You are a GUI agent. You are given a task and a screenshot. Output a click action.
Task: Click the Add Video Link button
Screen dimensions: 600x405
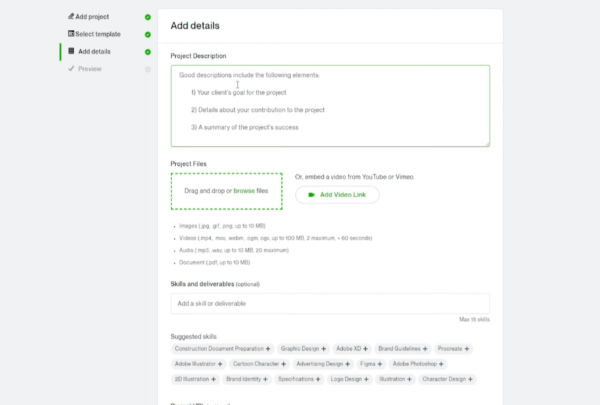click(337, 195)
